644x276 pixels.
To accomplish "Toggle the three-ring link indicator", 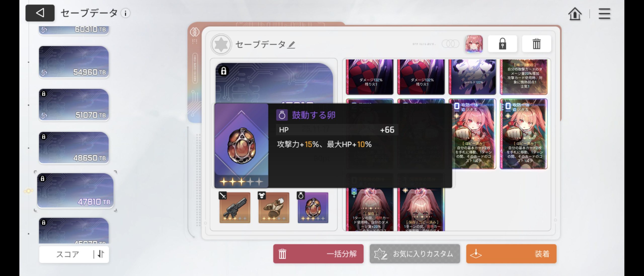I will click(x=450, y=44).
